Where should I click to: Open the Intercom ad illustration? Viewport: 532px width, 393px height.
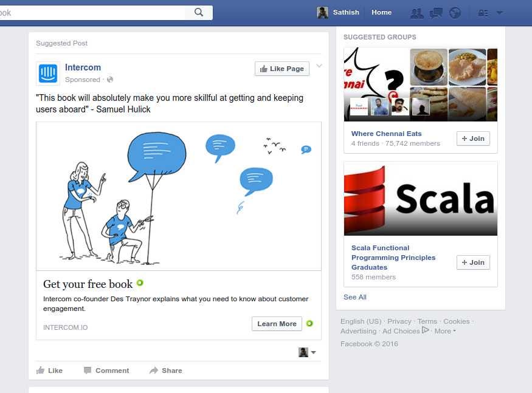point(179,196)
